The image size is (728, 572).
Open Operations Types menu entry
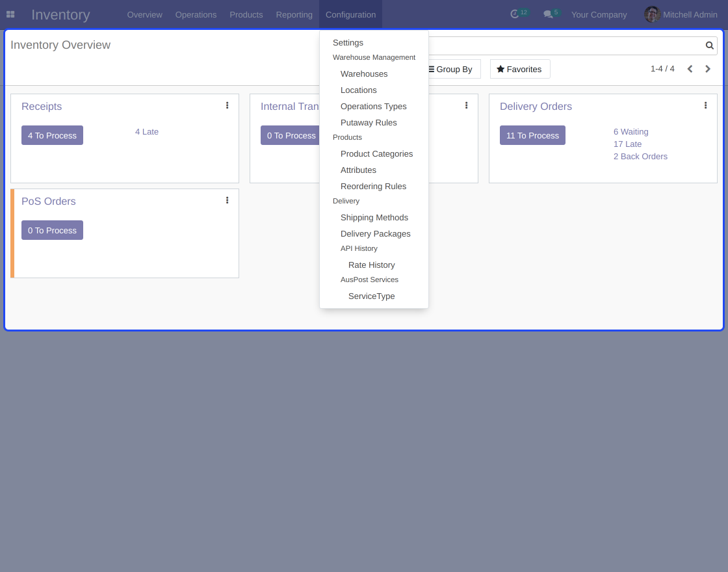pyautogui.click(x=374, y=107)
